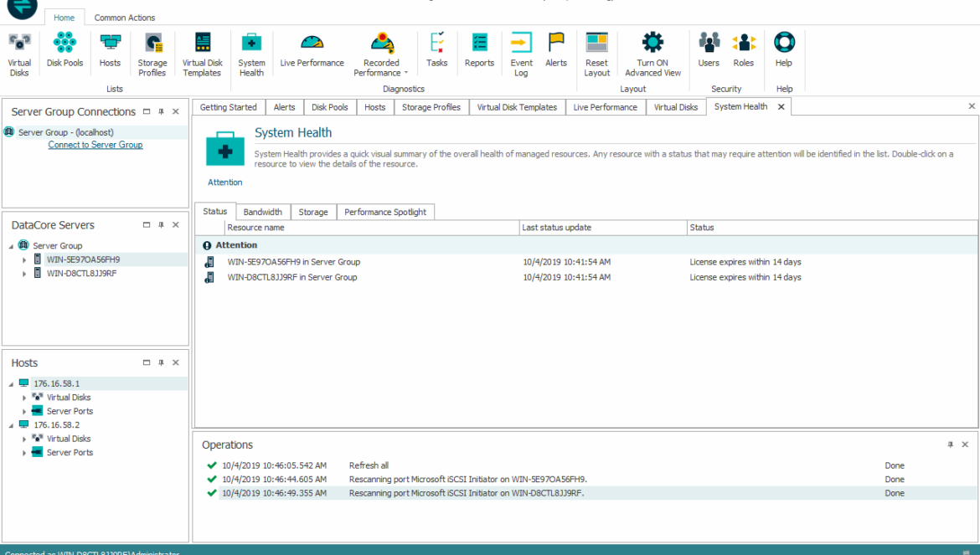This screenshot has width=980, height=555.
Task: Close the DataCore Servers panel
Action: tap(176, 224)
